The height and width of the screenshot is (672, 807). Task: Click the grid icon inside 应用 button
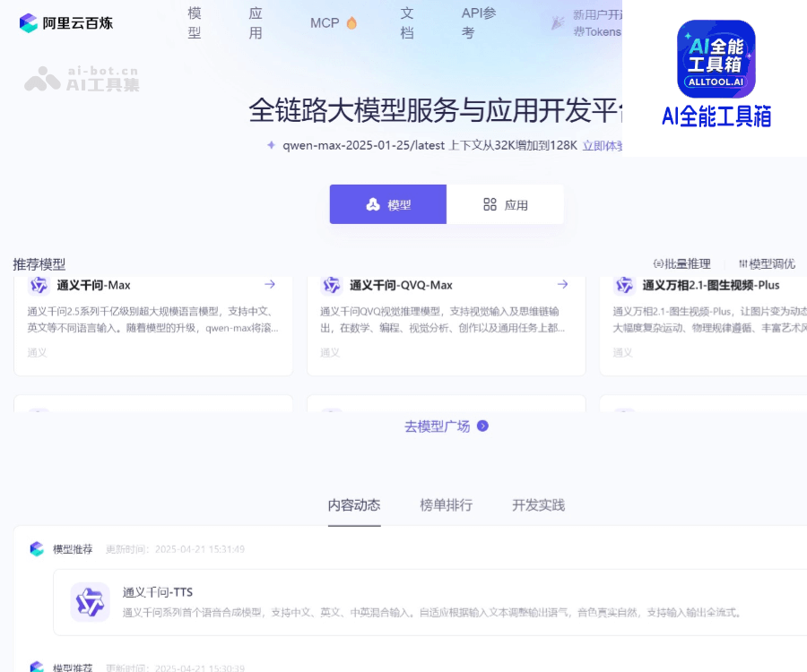click(490, 204)
